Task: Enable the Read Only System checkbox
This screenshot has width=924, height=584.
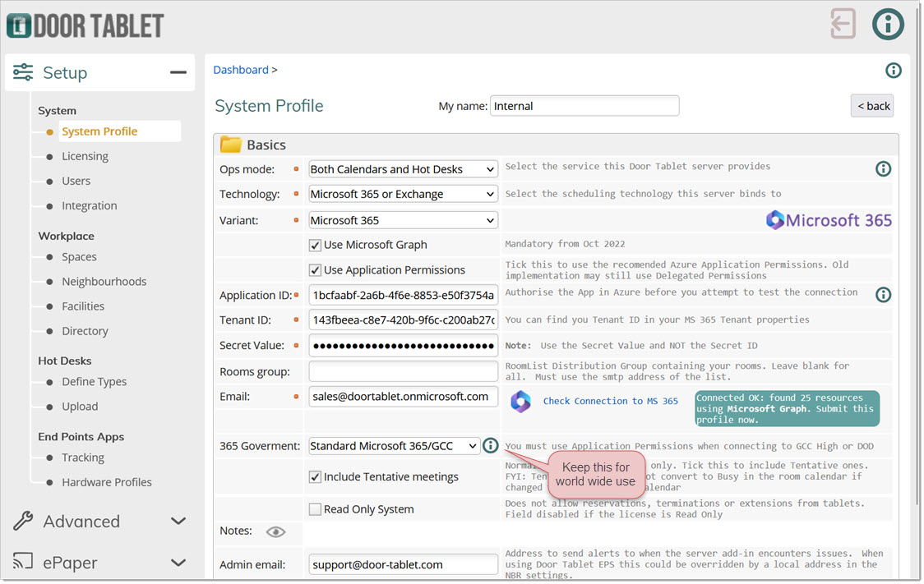Action: pos(316,509)
